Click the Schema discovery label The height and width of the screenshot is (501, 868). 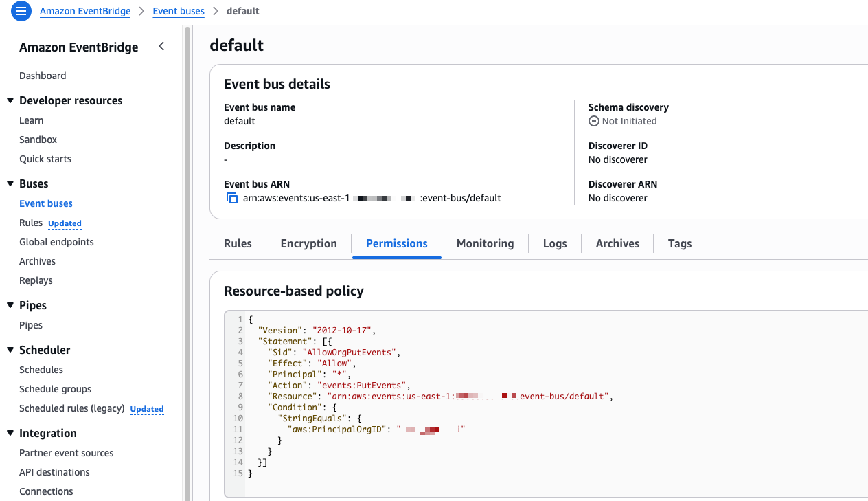(x=628, y=107)
